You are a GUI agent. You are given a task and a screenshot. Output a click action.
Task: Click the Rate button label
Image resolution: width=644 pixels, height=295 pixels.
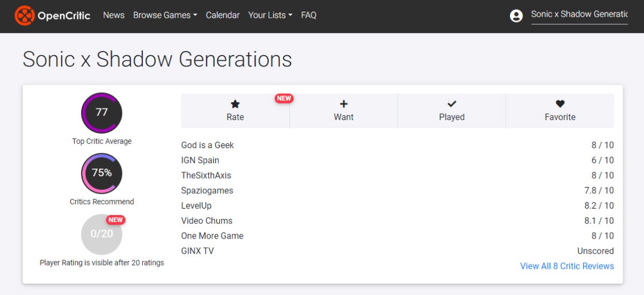click(235, 117)
